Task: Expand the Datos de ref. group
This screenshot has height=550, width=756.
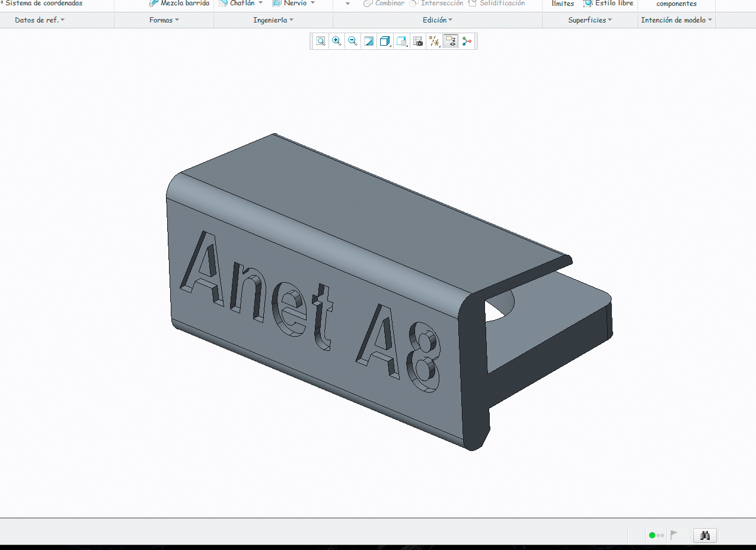Action: [x=40, y=20]
